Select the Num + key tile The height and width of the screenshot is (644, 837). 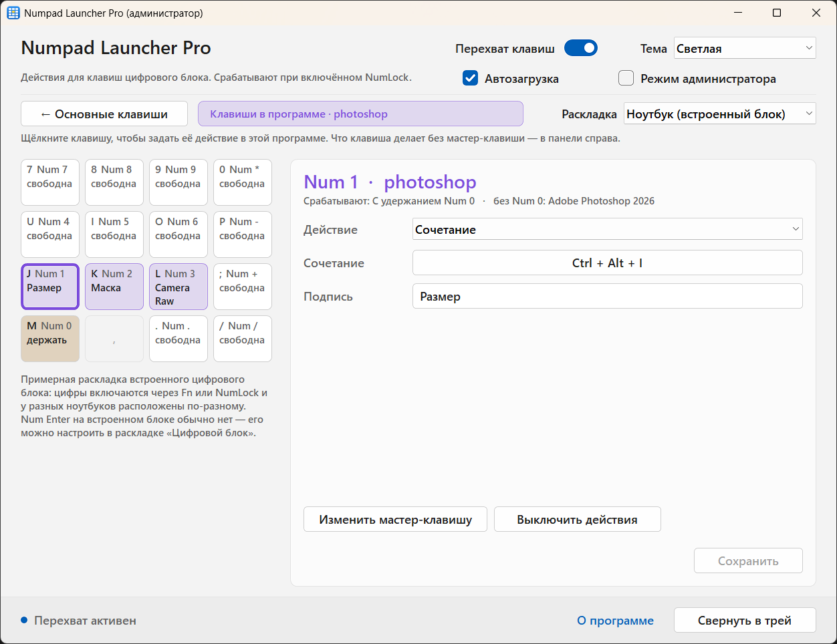pos(243,287)
